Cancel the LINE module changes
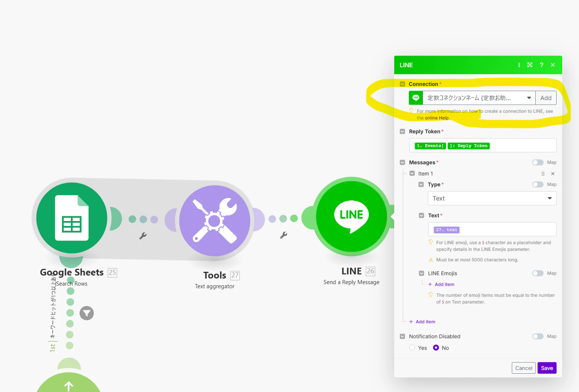This screenshot has height=392, width=579. click(x=524, y=368)
